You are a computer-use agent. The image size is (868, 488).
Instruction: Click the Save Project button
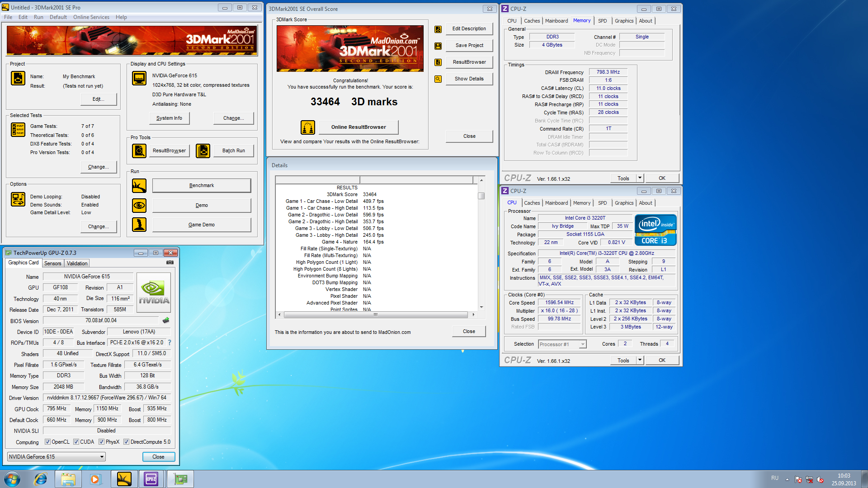tap(469, 46)
